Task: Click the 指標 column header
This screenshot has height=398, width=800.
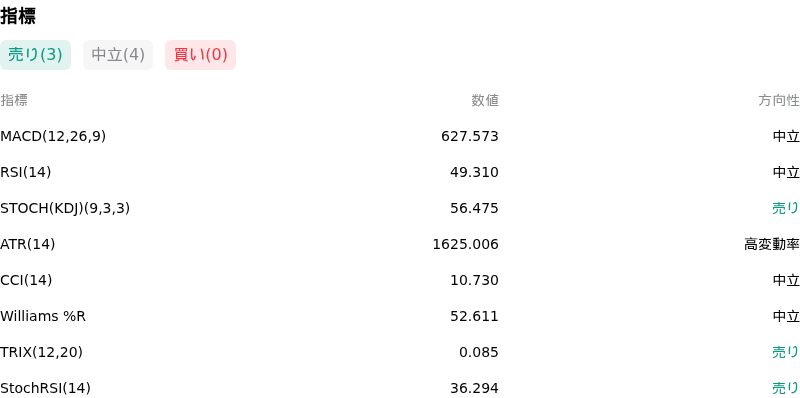Action: point(14,101)
